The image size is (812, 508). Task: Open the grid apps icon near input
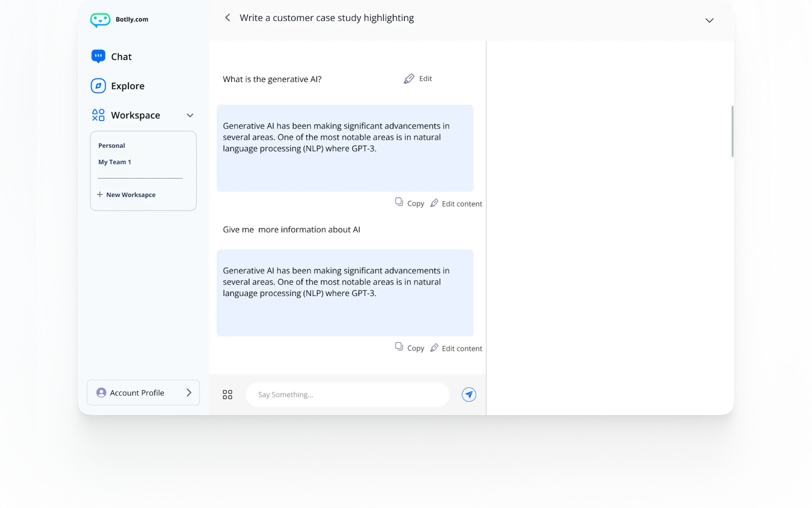tap(227, 394)
